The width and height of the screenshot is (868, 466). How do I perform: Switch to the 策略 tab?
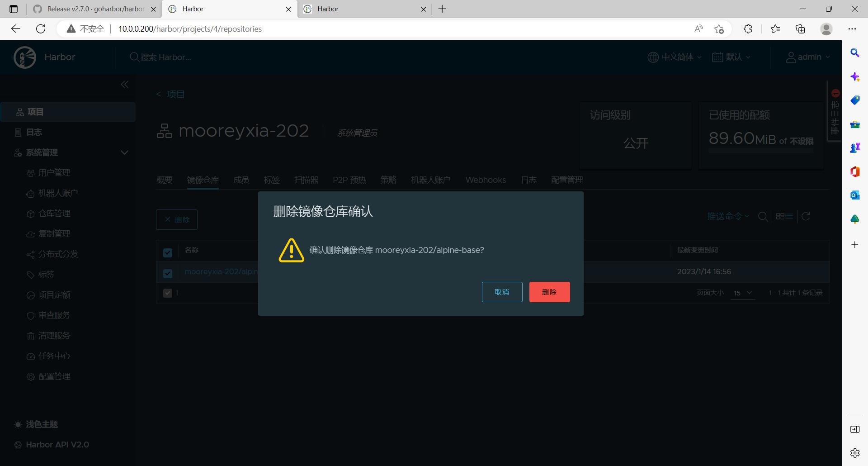tap(388, 180)
